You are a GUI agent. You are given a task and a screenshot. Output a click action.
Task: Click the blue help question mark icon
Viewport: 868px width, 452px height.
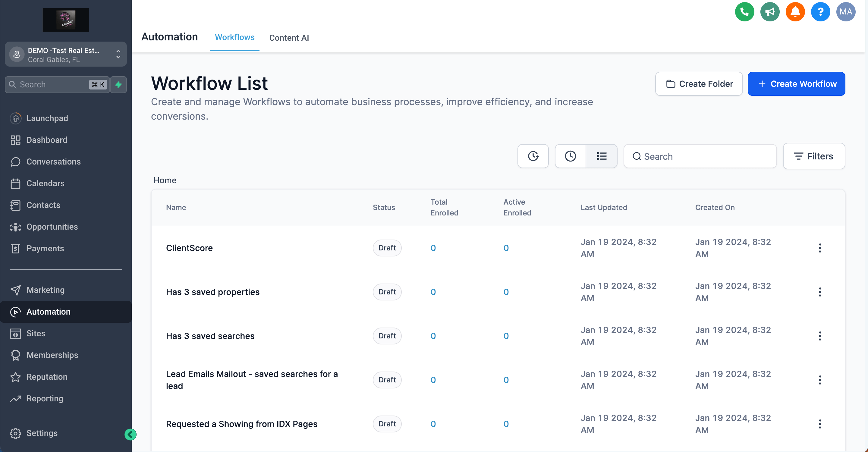pyautogui.click(x=820, y=12)
